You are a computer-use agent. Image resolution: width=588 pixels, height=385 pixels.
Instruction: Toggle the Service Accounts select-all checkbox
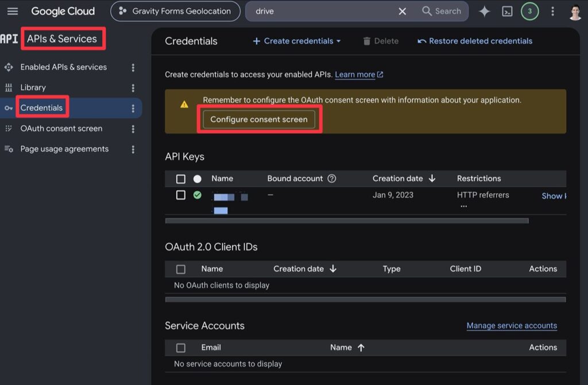coord(181,348)
